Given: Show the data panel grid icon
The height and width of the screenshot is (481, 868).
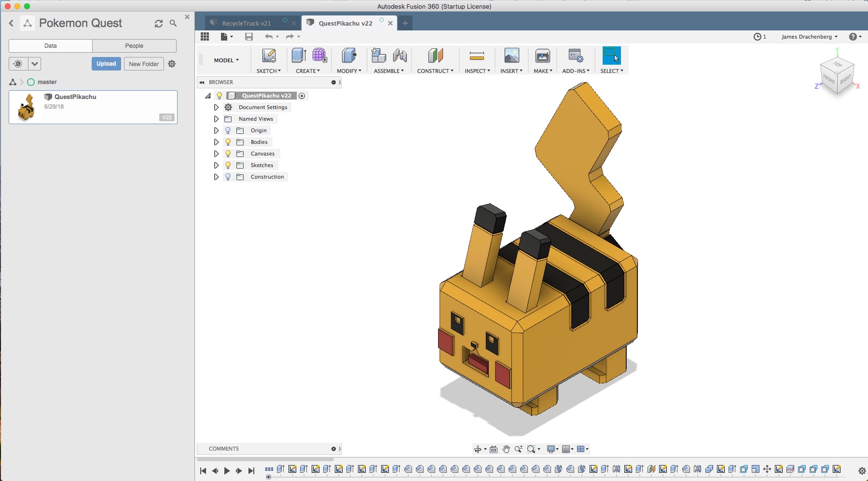Looking at the screenshot, I should click(x=205, y=37).
